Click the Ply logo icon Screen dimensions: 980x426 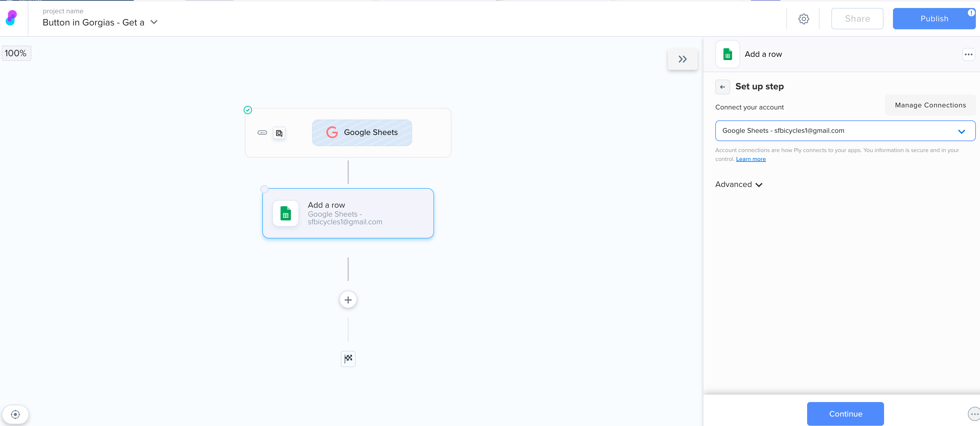[12, 18]
